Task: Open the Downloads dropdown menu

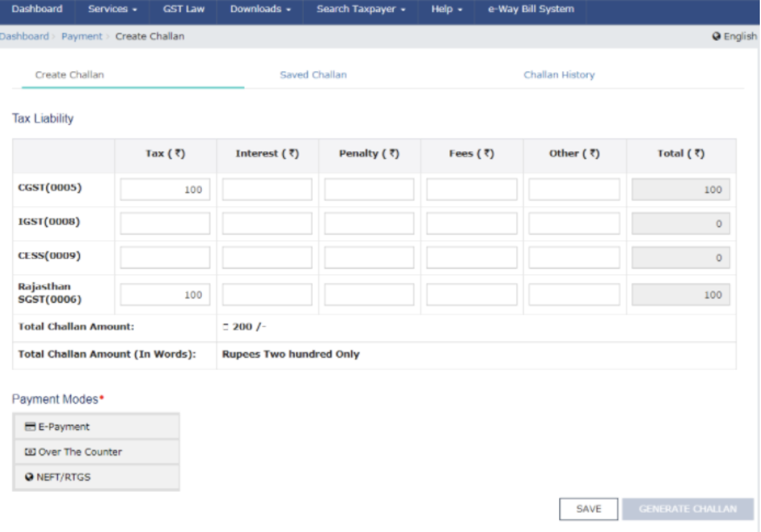Action: (260, 9)
